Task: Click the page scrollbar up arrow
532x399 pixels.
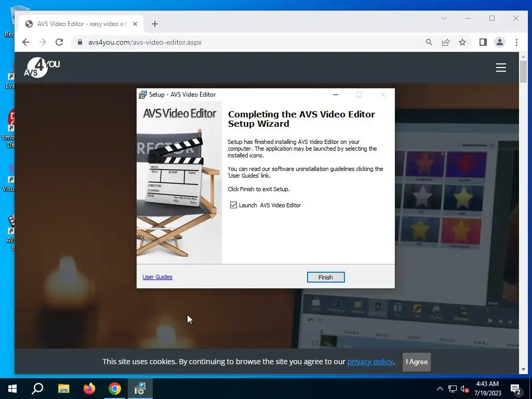Action: pos(523,56)
